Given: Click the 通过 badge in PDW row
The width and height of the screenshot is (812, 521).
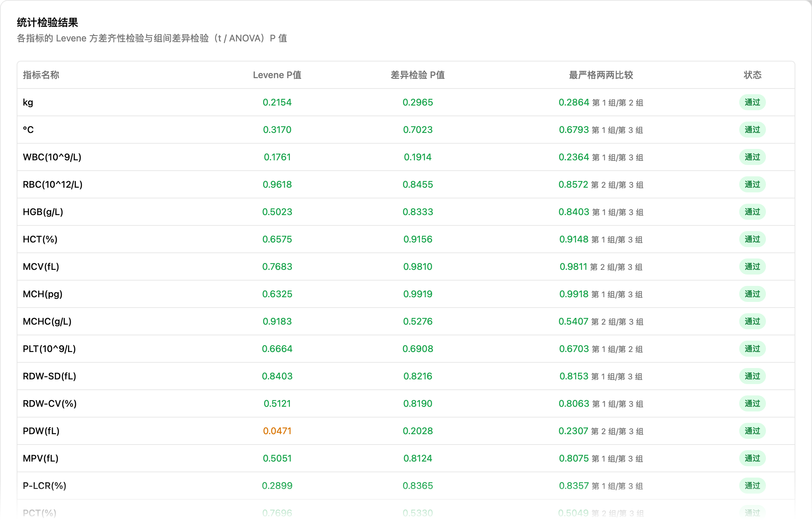Looking at the screenshot, I should [x=753, y=431].
